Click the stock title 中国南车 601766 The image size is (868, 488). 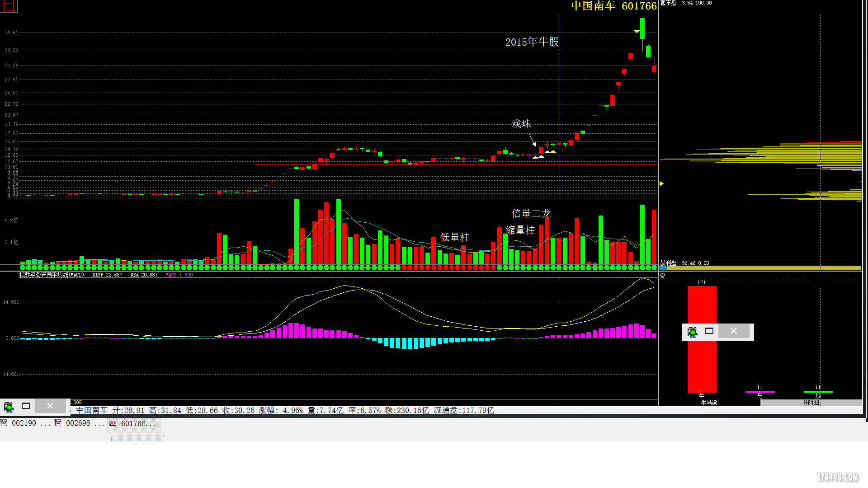tap(614, 6)
